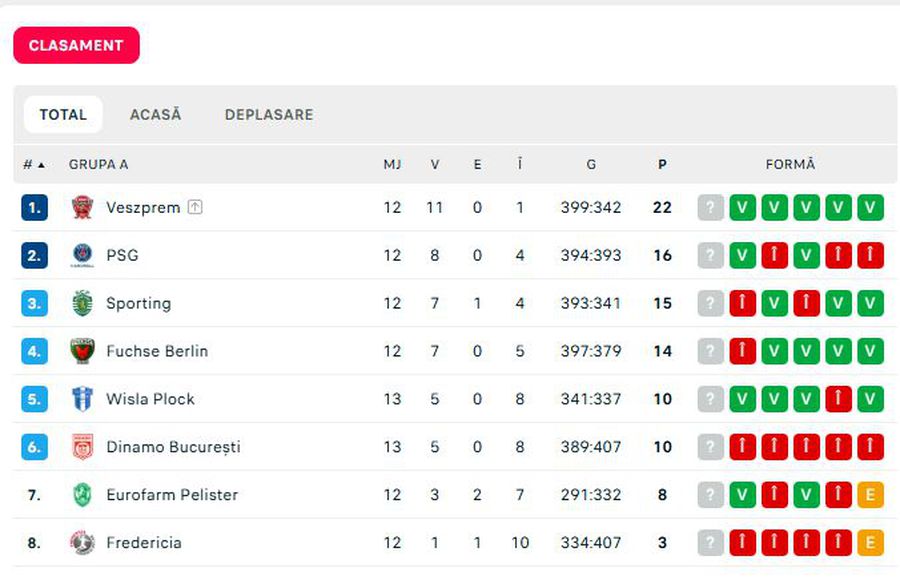The width and height of the screenshot is (900, 580).
Task: Click the position 2 rank badge for PSG
Action: (x=34, y=256)
